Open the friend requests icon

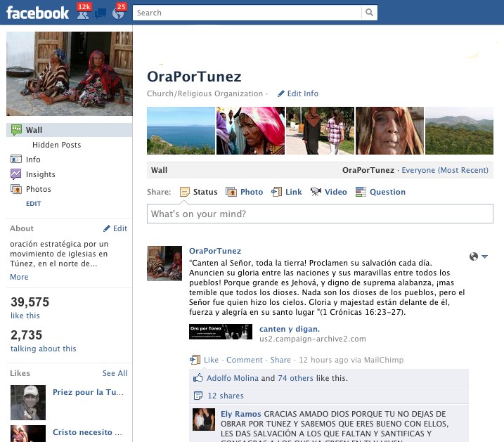(x=83, y=13)
